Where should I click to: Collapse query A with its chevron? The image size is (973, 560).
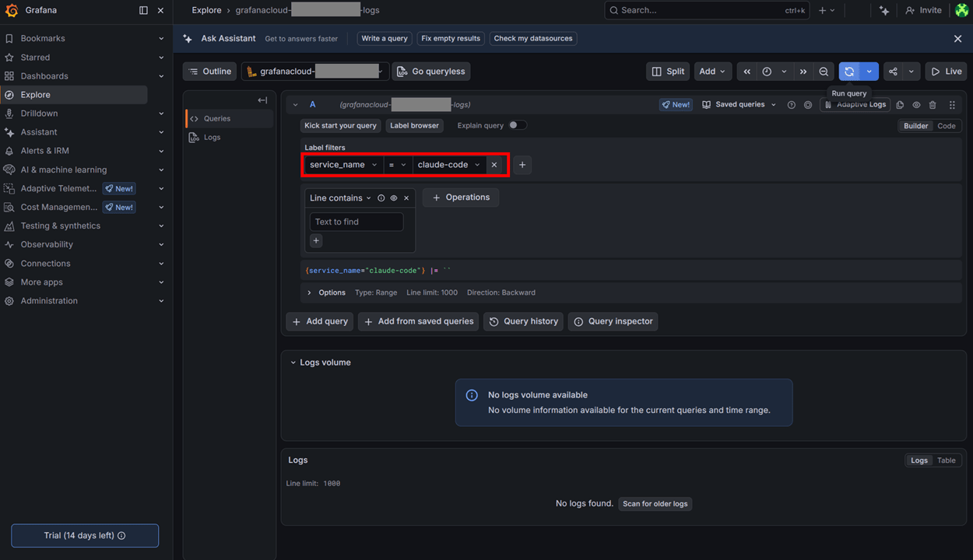(296, 104)
